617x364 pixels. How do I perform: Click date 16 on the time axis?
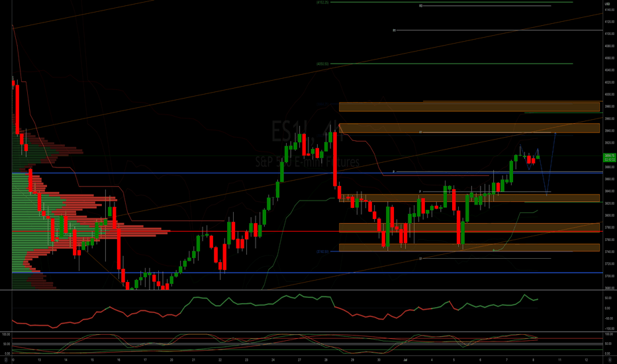[x=119, y=359]
